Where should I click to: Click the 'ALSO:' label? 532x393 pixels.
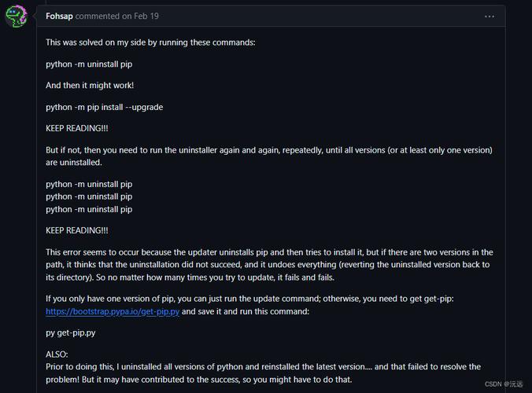(x=57, y=354)
